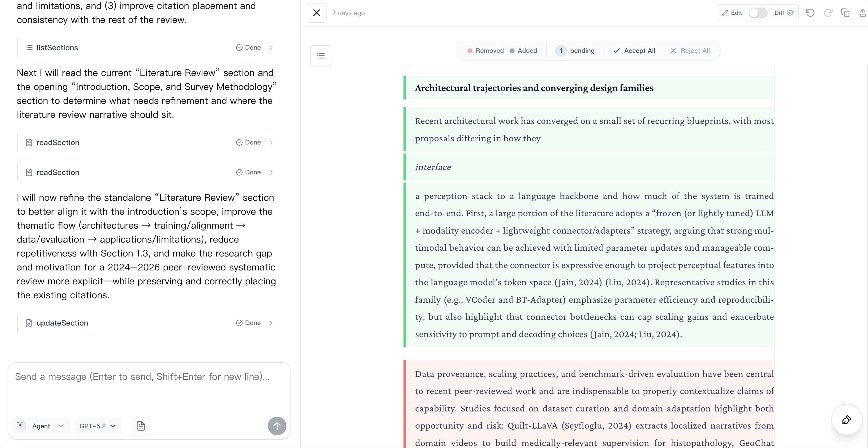Send the message with the arrow button
Viewport: 868px width, 448px height.
277,426
